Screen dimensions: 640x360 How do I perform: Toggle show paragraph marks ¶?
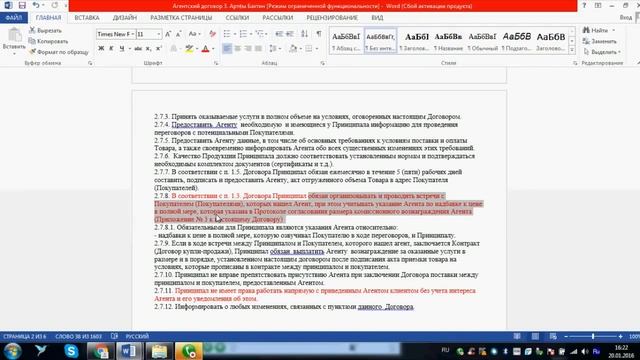click(x=319, y=34)
